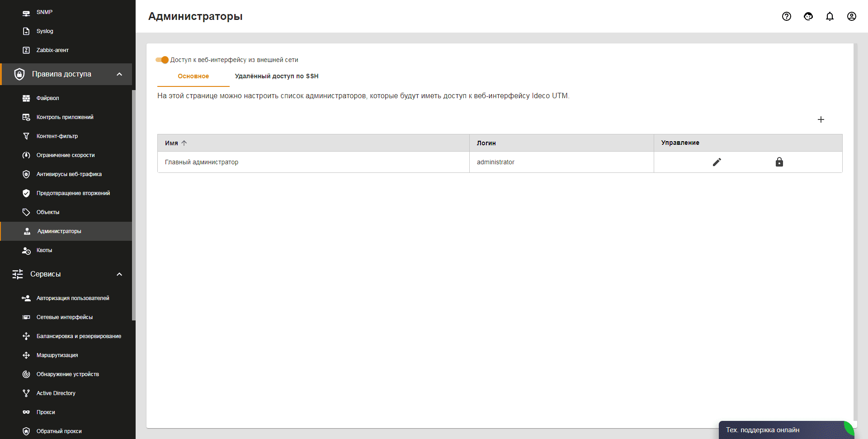The height and width of the screenshot is (439, 868).
Task: Click the Контент-фильтр funnel icon
Action: point(26,136)
